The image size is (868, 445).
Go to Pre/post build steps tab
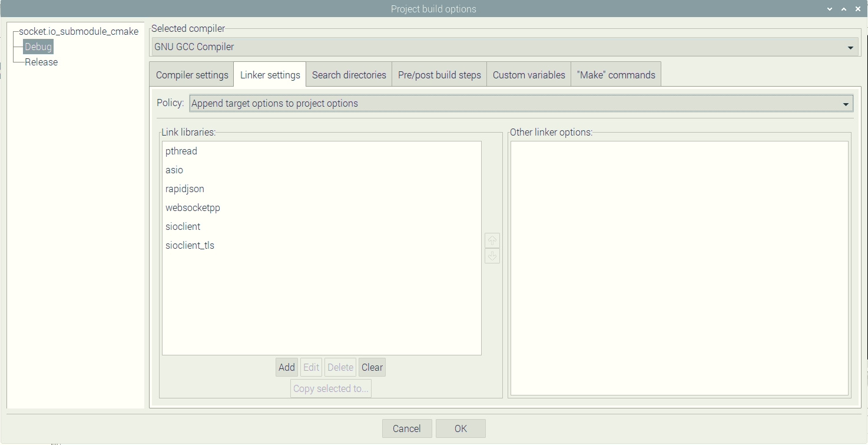[439, 75]
